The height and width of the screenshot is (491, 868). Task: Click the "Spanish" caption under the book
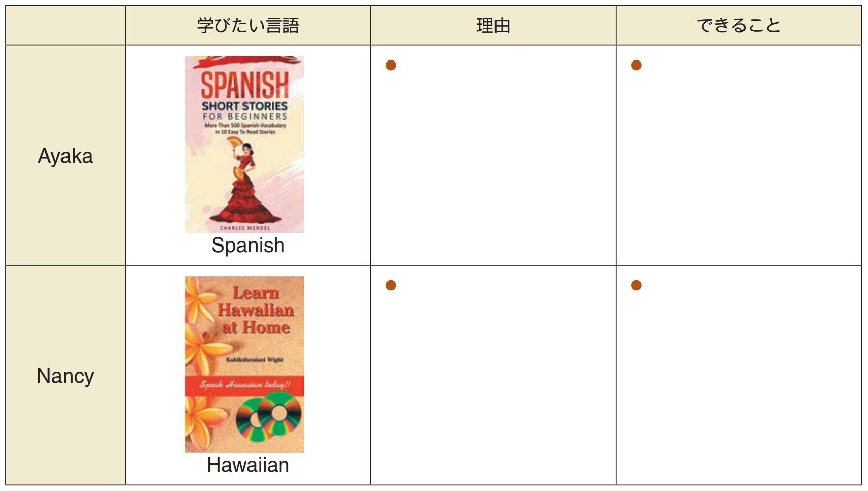tap(248, 245)
